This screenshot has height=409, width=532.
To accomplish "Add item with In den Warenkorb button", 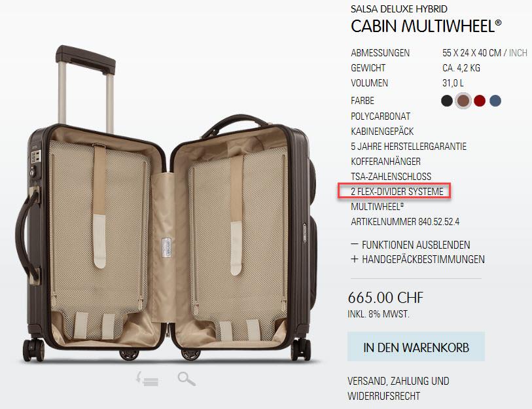I will point(416,347).
